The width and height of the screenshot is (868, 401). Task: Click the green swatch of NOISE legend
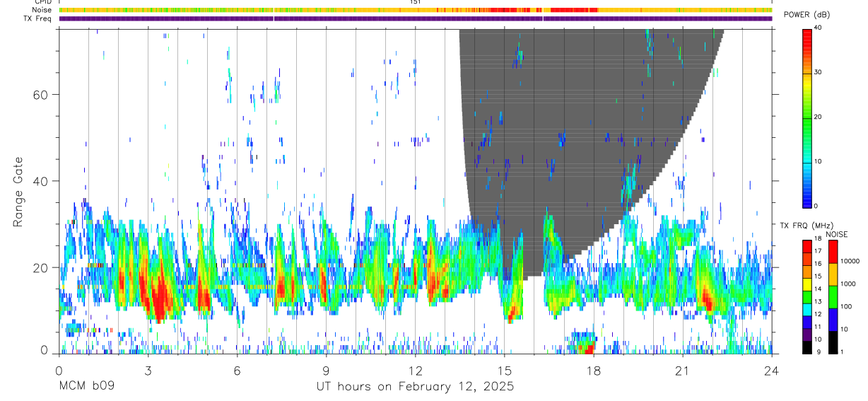coord(832,297)
